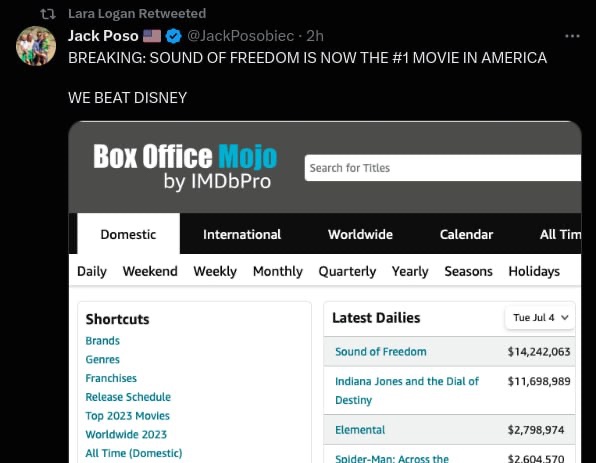
Task: Click the blue verified checkmark badge
Action: tap(174, 36)
